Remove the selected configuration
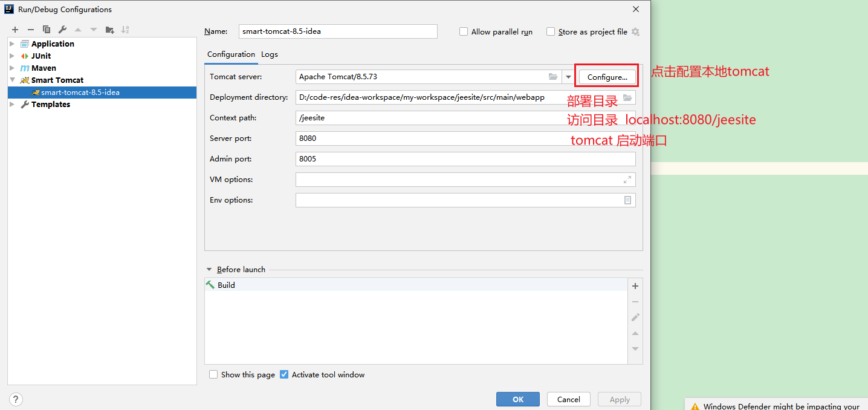The height and width of the screenshot is (410, 868). click(x=31, y=30)
